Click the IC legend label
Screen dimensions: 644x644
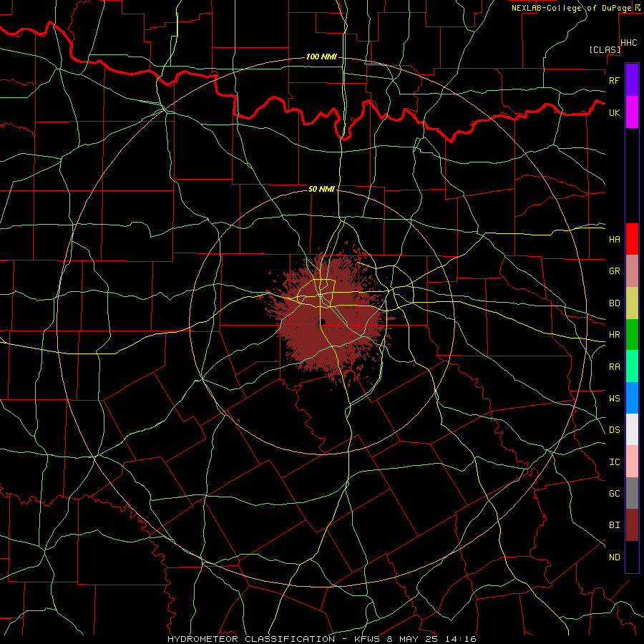pyautogui.click(x=614, y=462)
